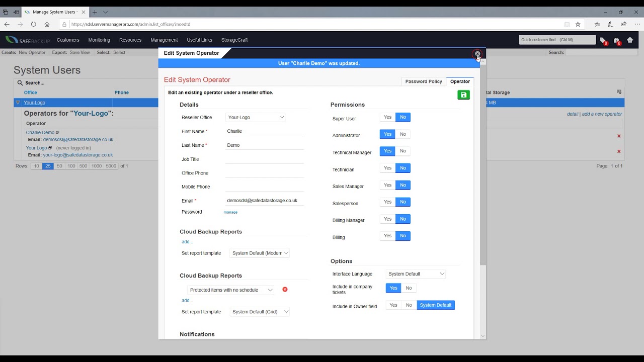The image size is (644, 362).
Task: Set Include in company tickets to No
Action: (409, 288)
